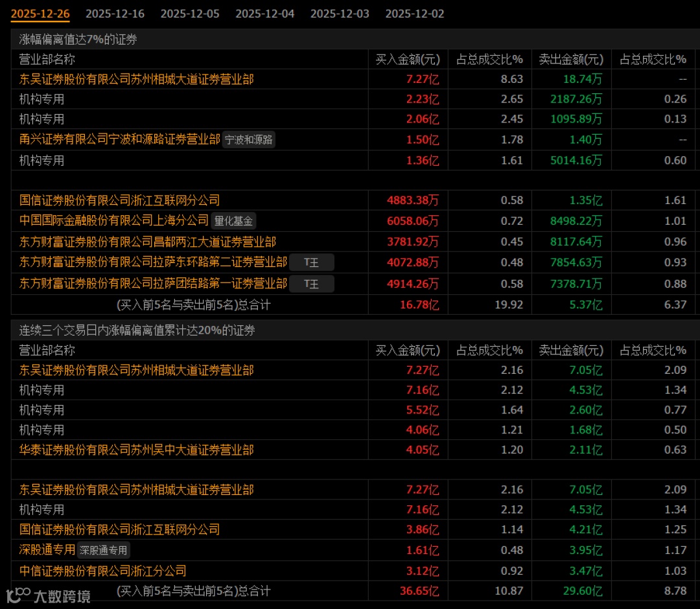Image resolution: width=700 pixels, height=609 pixels.
Task: Open 甬兴证券有限公司宁波和源路证券营业部 link
Action: (120, 140)
